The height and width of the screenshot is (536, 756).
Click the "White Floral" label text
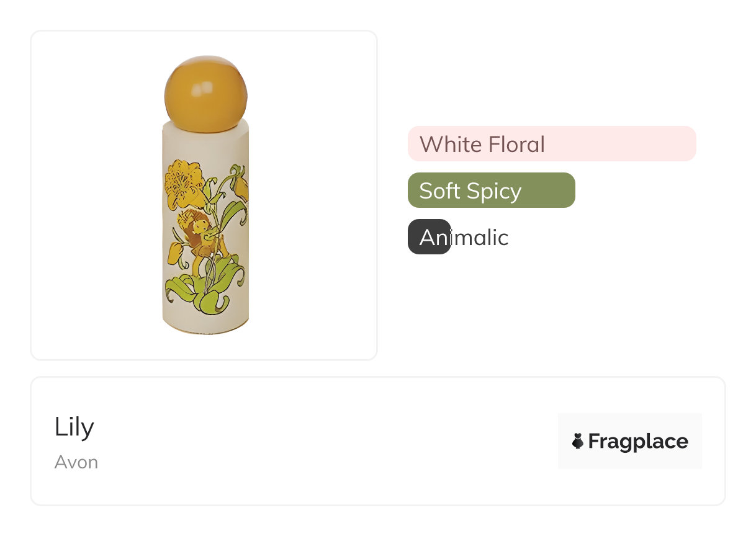tap(482, 144)
